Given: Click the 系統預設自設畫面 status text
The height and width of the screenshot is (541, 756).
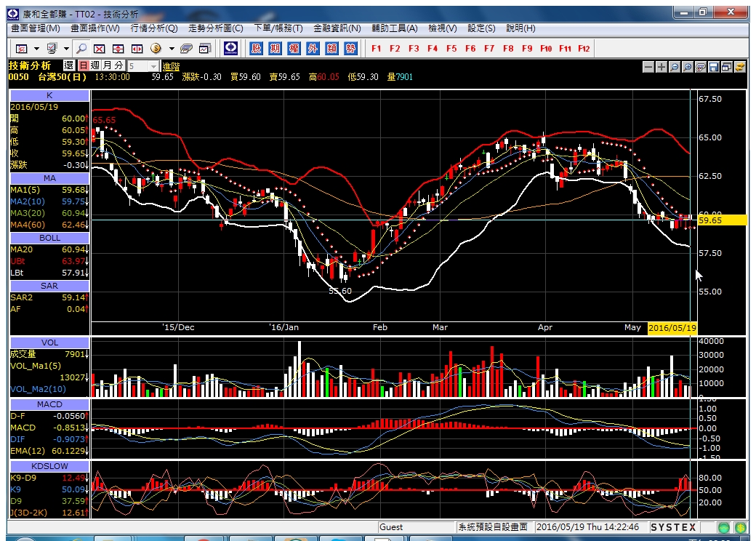Looking at the screenshot, I should [x=493, y=527].
